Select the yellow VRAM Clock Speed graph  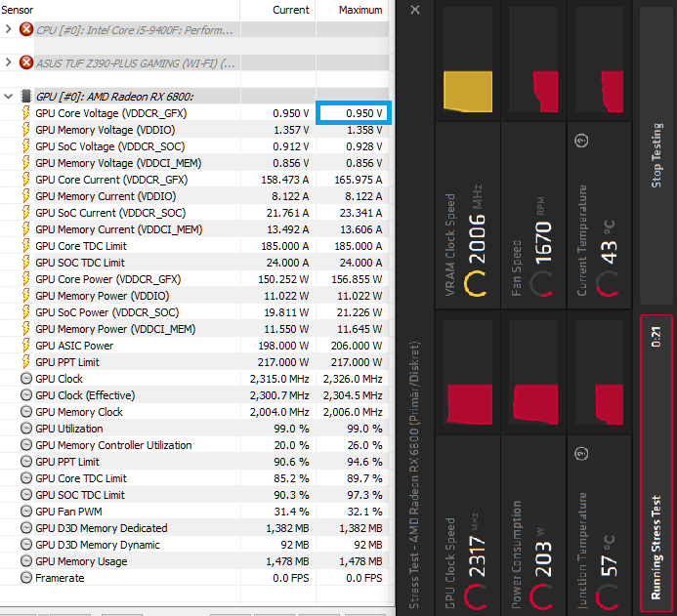[468, 61]
